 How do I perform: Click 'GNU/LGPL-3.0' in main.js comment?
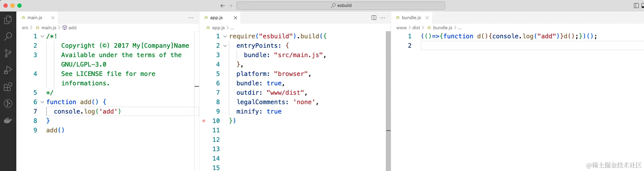[x=84, y=64]
